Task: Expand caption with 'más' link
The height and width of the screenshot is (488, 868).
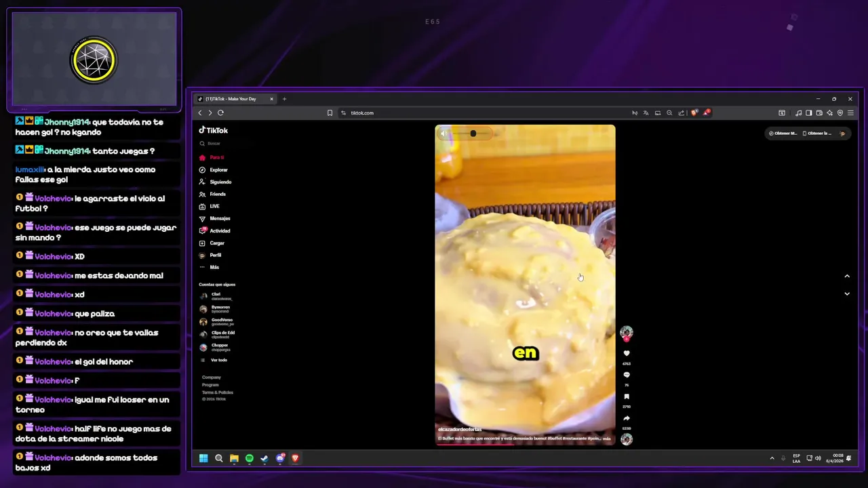Action: pyautogui.click(x=606, y=439)
